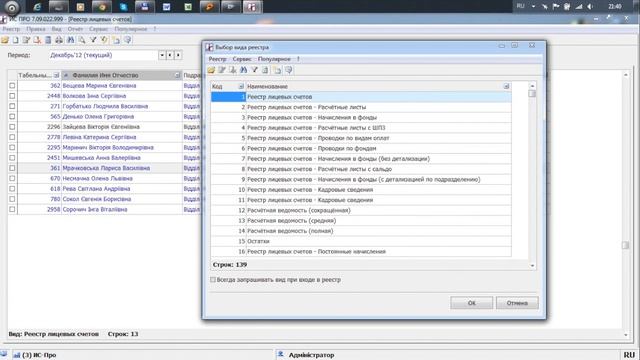640x360 pixels.
Task: Open the Фамилия Имя Отчество column header dropdown
Action: point(177,75)
